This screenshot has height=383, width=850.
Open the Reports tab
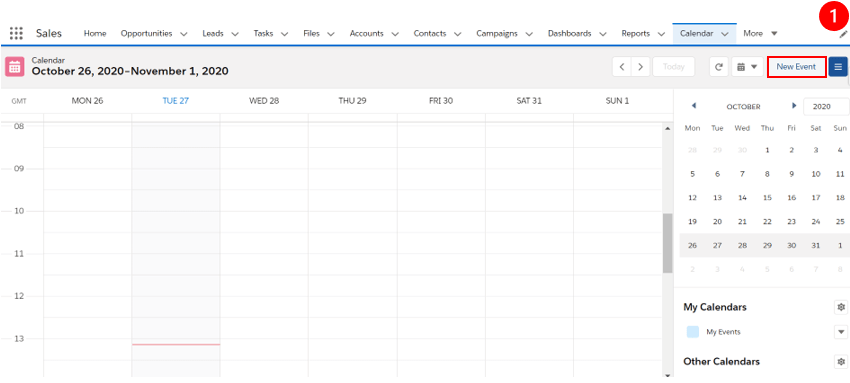click(x=636, y=33)
